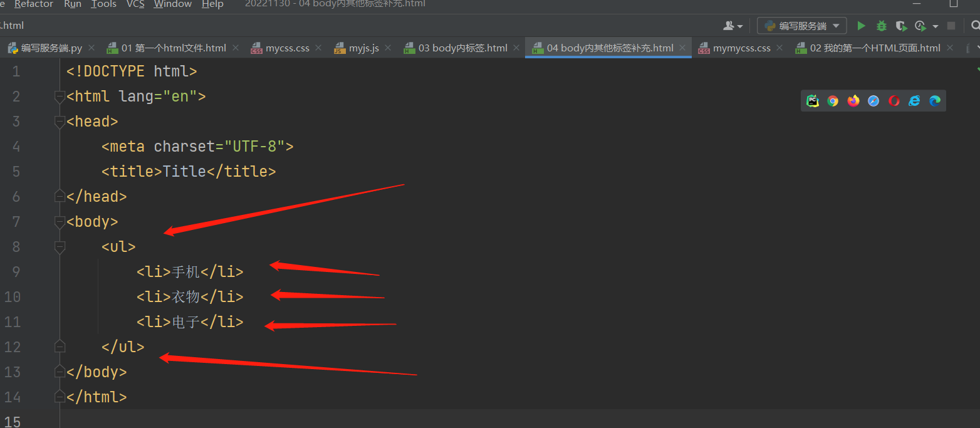Open the VCS menu
The image size is (980, 428).
(135, 4)
